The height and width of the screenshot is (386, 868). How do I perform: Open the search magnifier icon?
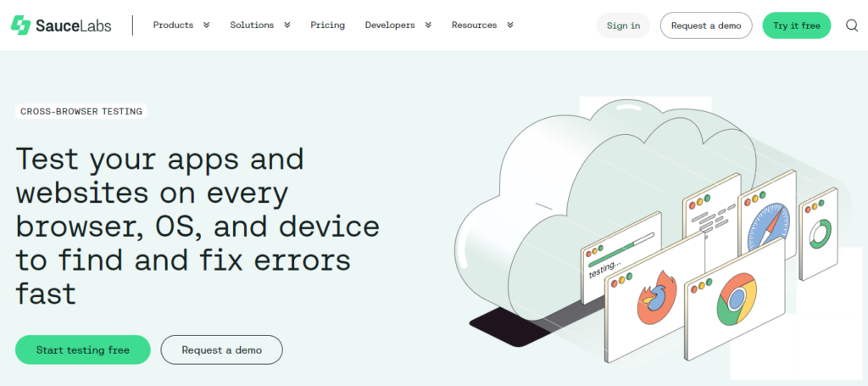[852, 25]
